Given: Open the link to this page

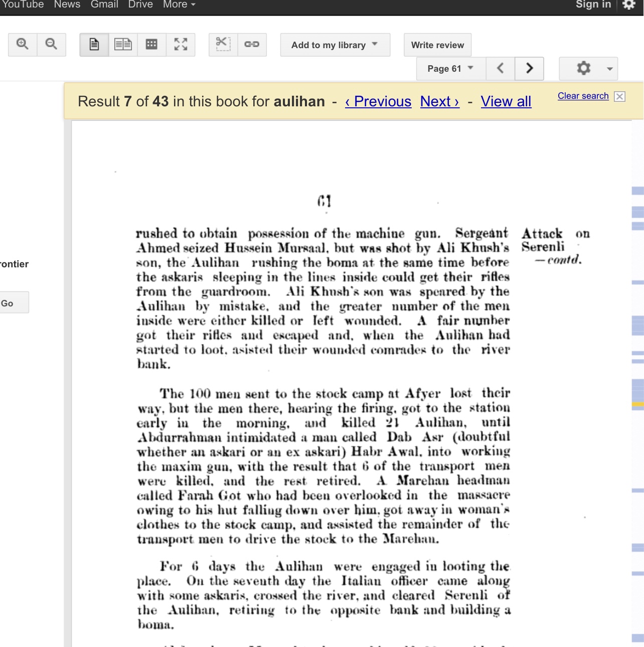Looking at the screenshot, I should point(252,45).
